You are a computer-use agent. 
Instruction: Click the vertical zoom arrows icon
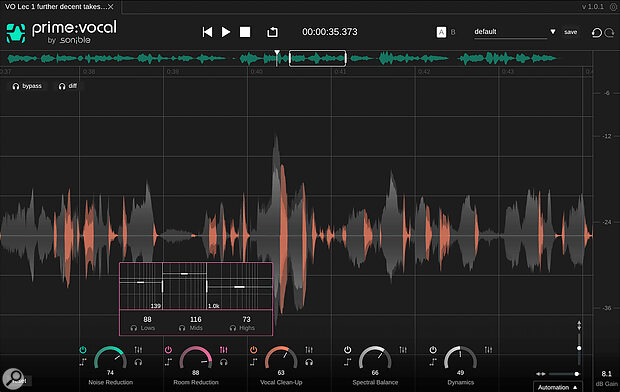point(579,326)
